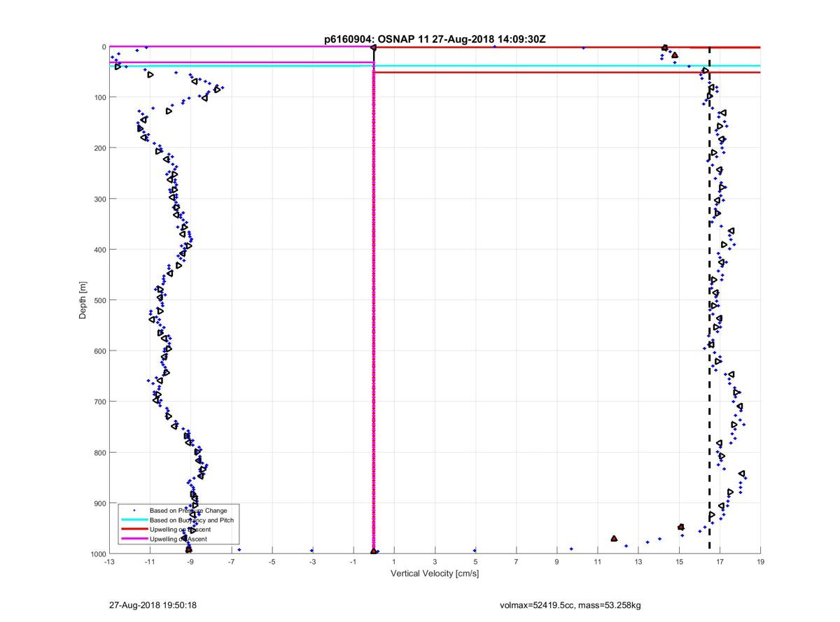The height and width of the screenshot is (622, 840).
Task: Click x-axis tick label 1
Action: click(x=394, y=562)
